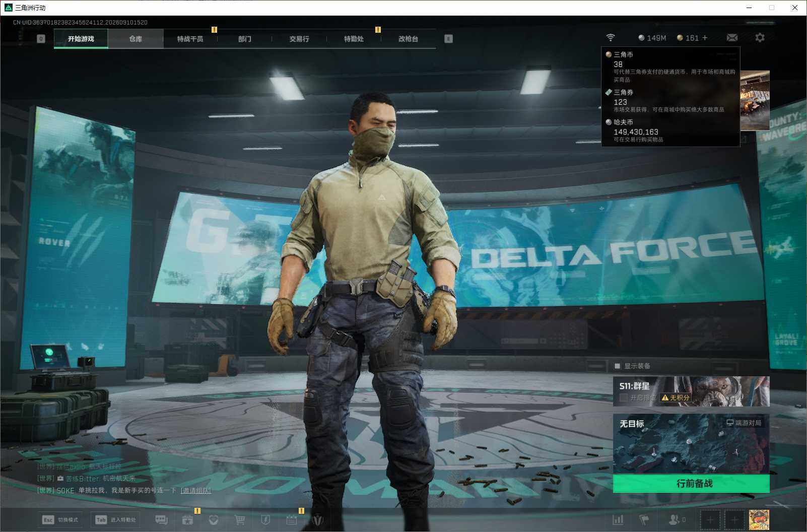Open the mail inbox icon
The image size is (807, 532).
[x=732, y=38]
